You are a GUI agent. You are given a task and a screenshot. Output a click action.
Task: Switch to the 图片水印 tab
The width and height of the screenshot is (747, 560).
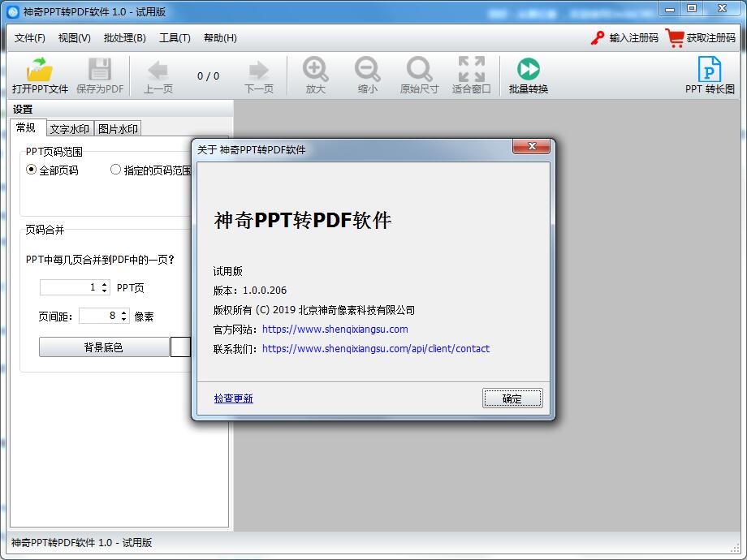coord(119,128)
